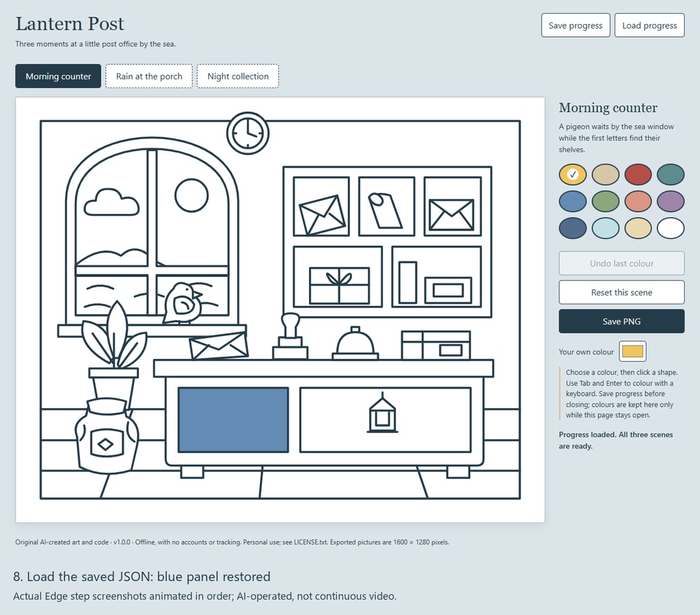Select the yellow checked colour swatch
Viewport: 700px width, 615px height.
coord(573,174)
